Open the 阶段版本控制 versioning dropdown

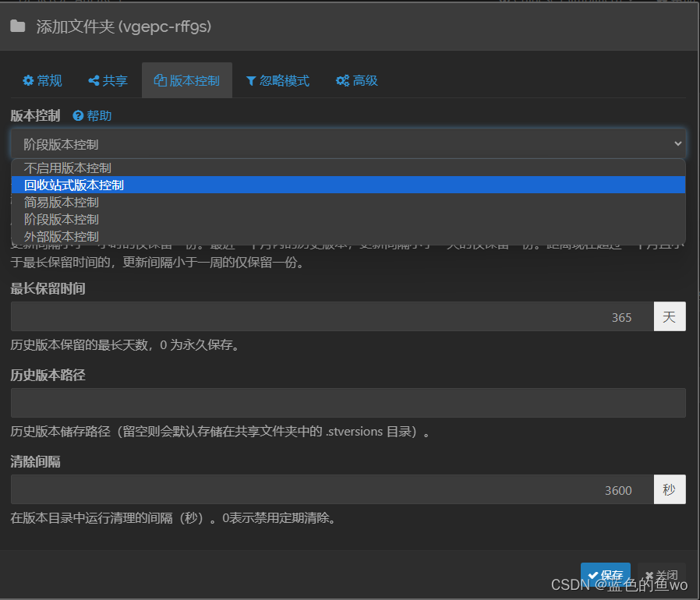coord(348,143)
